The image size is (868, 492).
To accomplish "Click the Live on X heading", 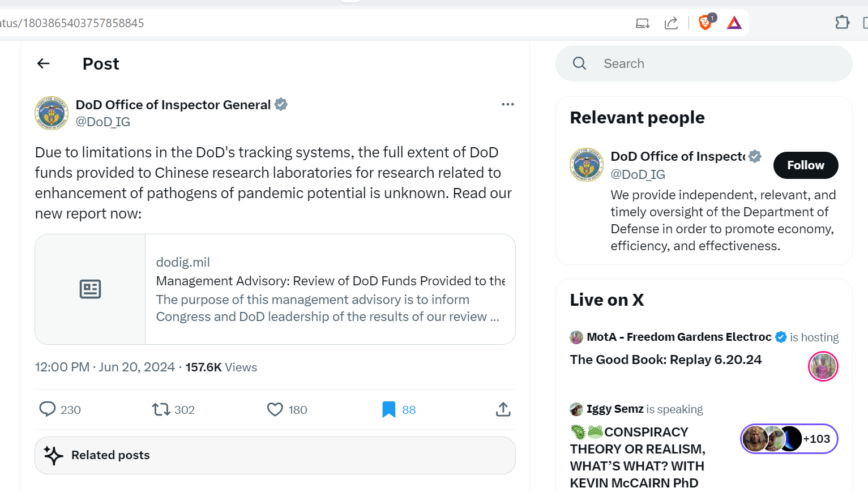I will coord(607,300).
